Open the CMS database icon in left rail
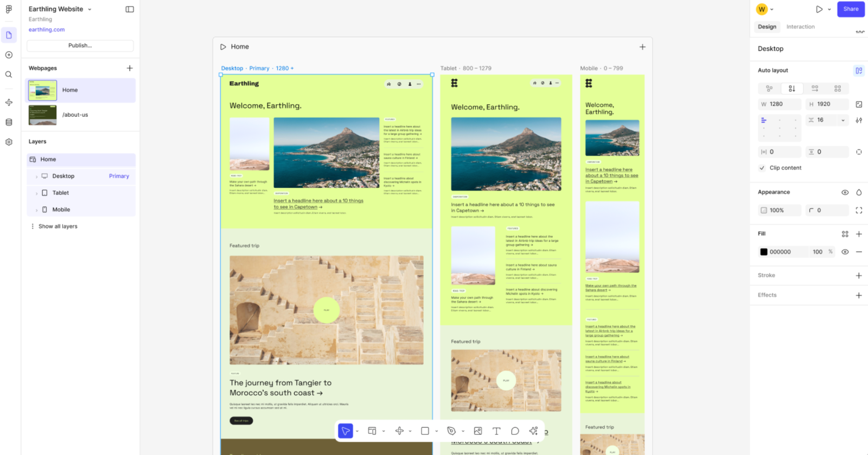The height and width of the screenshot is (455, 868). pos(9,122)
